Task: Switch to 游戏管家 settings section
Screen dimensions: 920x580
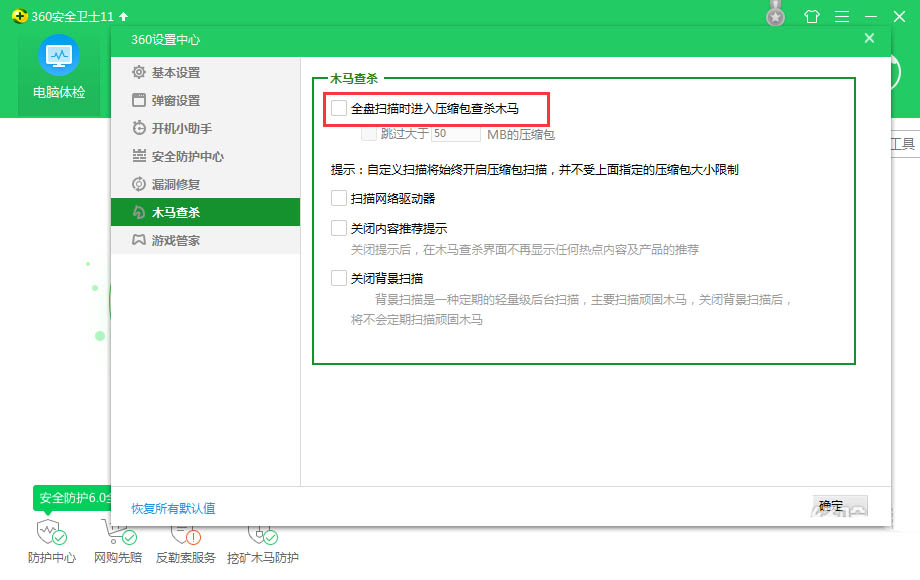Action: (x=178, y=240)
